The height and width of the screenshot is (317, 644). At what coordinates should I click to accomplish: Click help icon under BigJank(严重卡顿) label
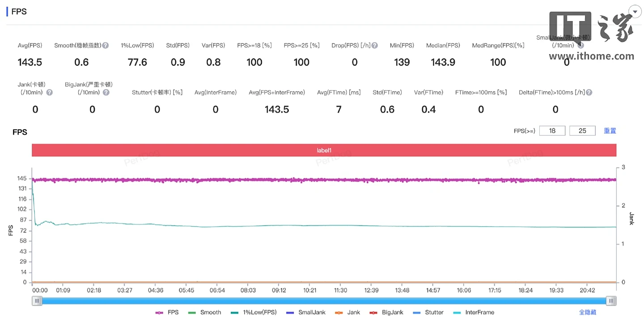pos(106,93)
